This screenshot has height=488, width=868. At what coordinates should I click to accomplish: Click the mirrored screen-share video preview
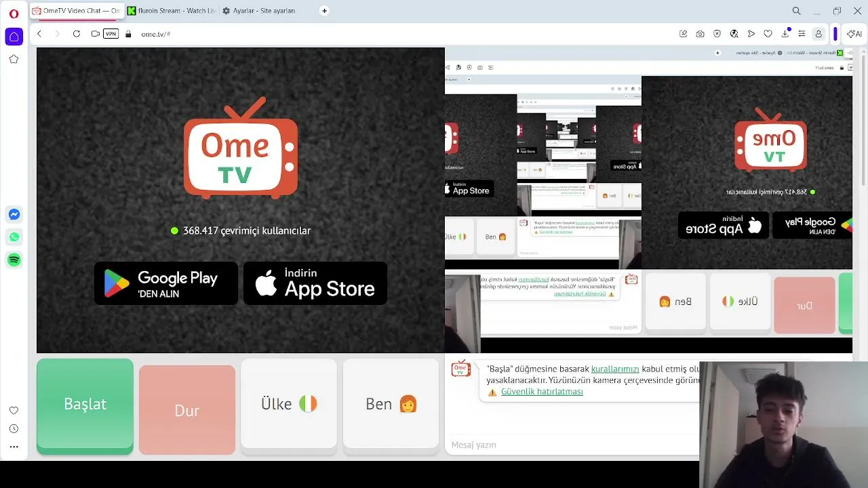click(x=648, y=201)
